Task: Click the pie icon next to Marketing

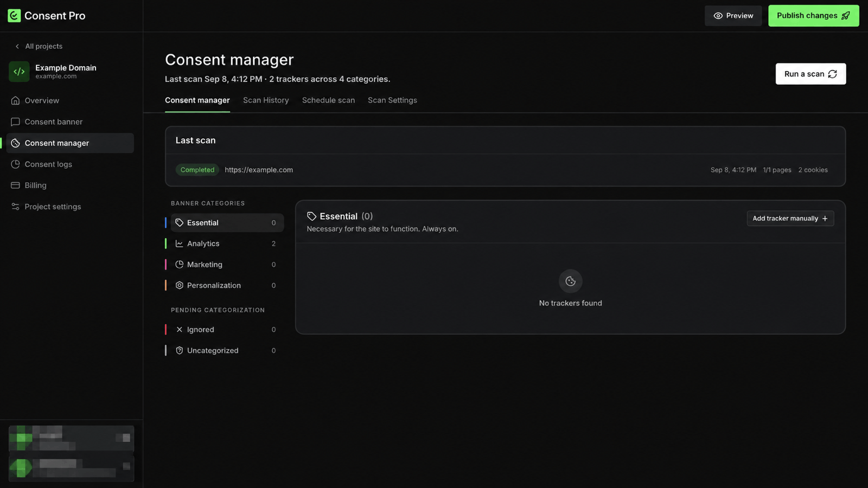Action: 179,265
